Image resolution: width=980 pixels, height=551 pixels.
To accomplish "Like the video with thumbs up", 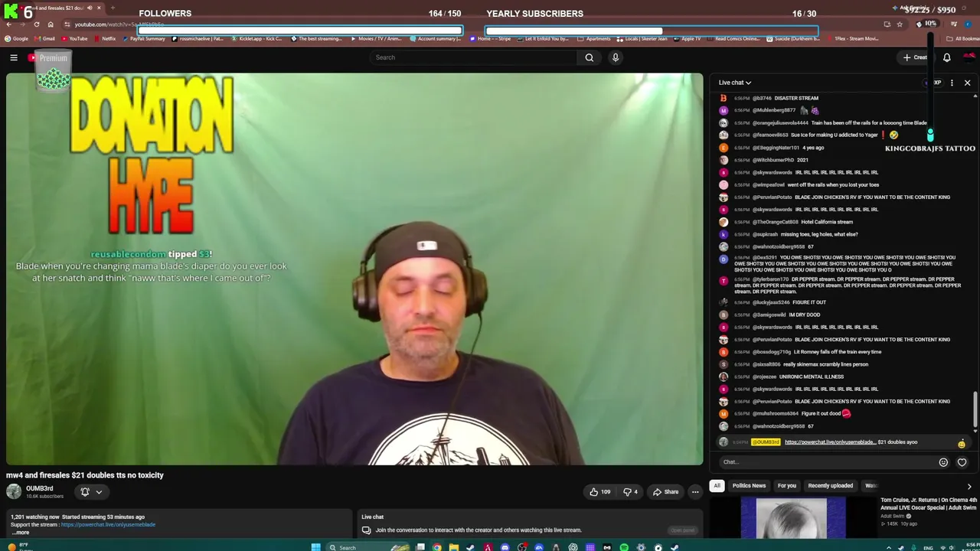I will point(599,492).
